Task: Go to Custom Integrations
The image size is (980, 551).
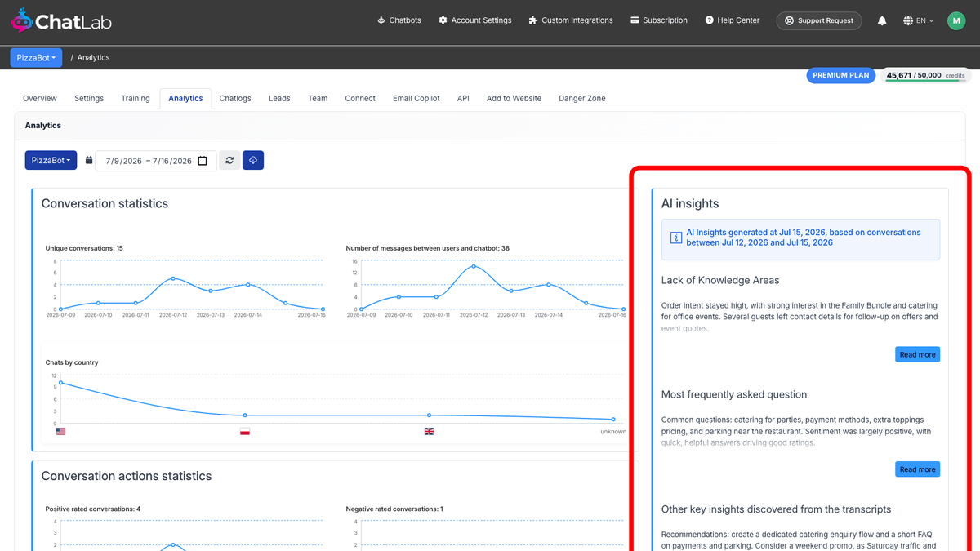Action: pyautogui.click(x=570, y=20)
